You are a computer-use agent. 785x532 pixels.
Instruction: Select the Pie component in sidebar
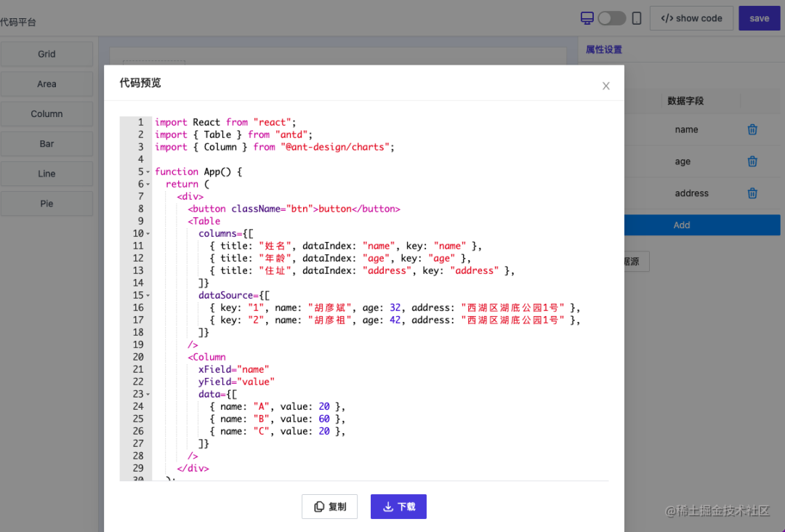(47, 203)
